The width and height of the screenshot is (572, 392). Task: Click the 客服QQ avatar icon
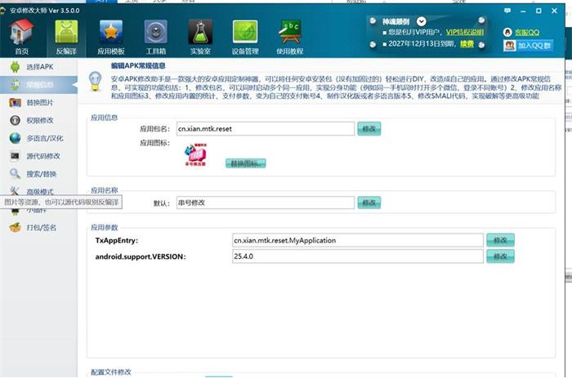pos(507,33)
